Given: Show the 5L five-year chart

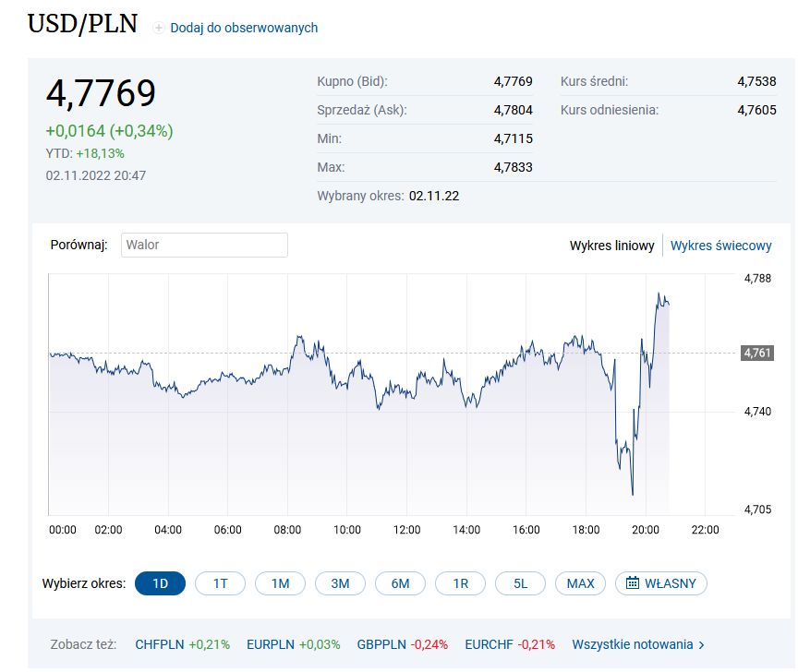Looking at the screenshot, I should click(520, 583).
